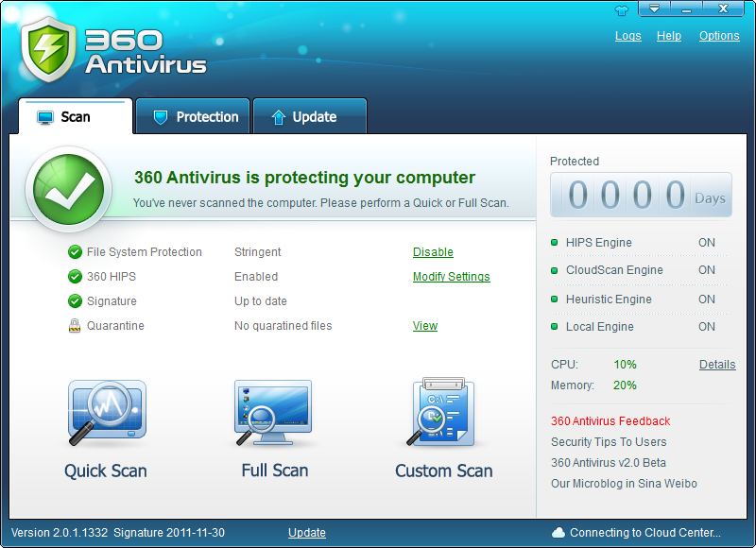756x548 pixels.
Task: Click the CloudScan Engine ON status
Action: click(x=706, y=270)
